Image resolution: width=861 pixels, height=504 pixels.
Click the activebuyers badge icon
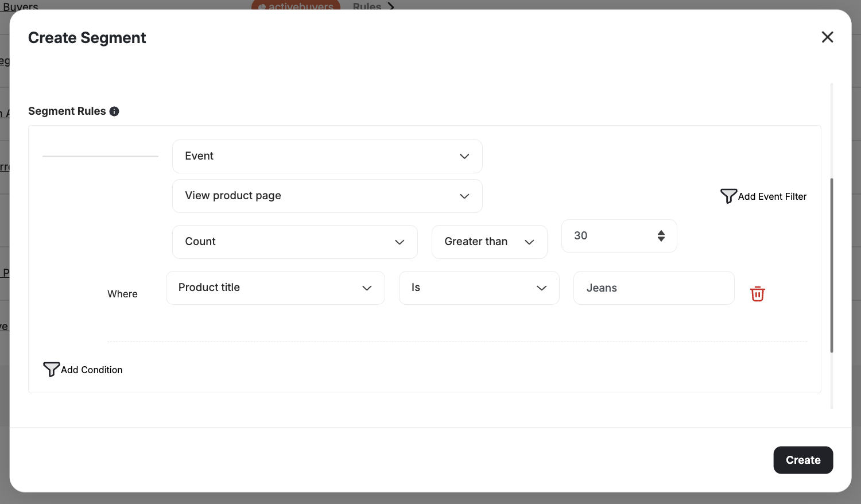pos(262,7)
